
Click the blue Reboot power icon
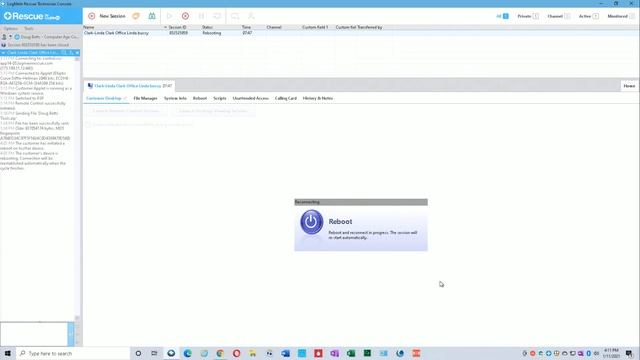pos(311,222)
